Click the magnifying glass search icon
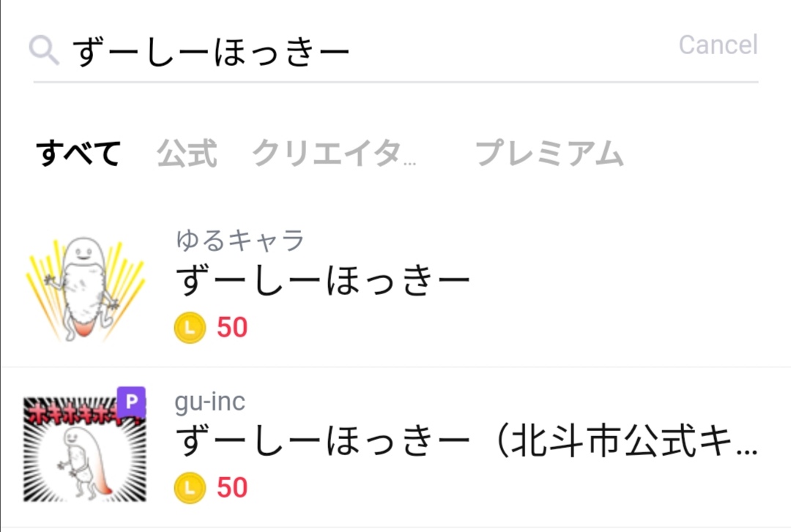Screen dimensions: 791x532 44,50
